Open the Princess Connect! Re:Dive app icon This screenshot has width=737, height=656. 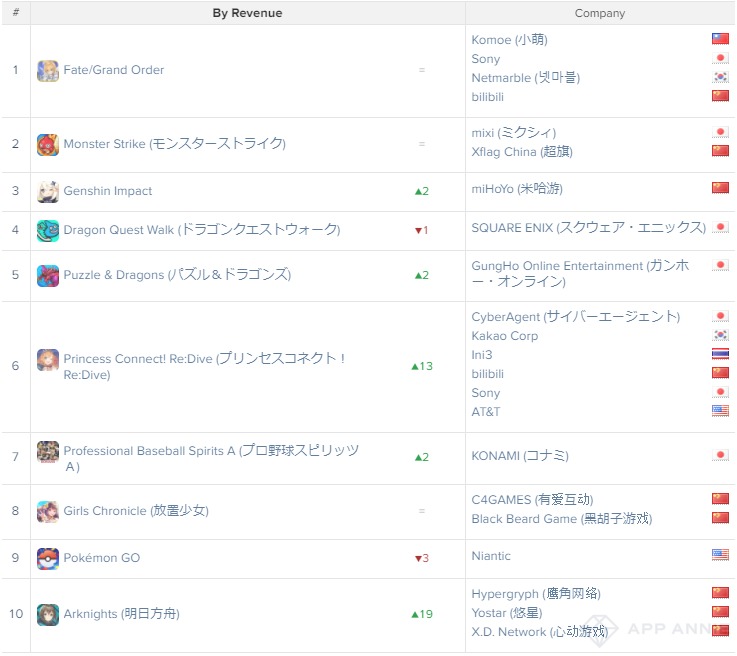pyautogui.click(x=48, y=359)
